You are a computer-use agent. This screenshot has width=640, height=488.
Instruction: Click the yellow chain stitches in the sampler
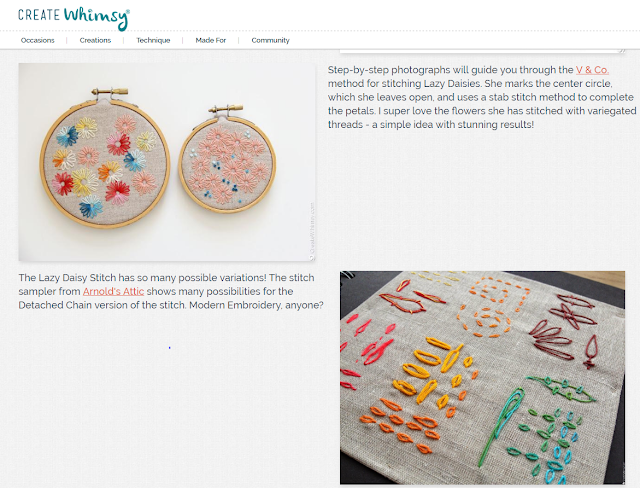coord(433,369)
